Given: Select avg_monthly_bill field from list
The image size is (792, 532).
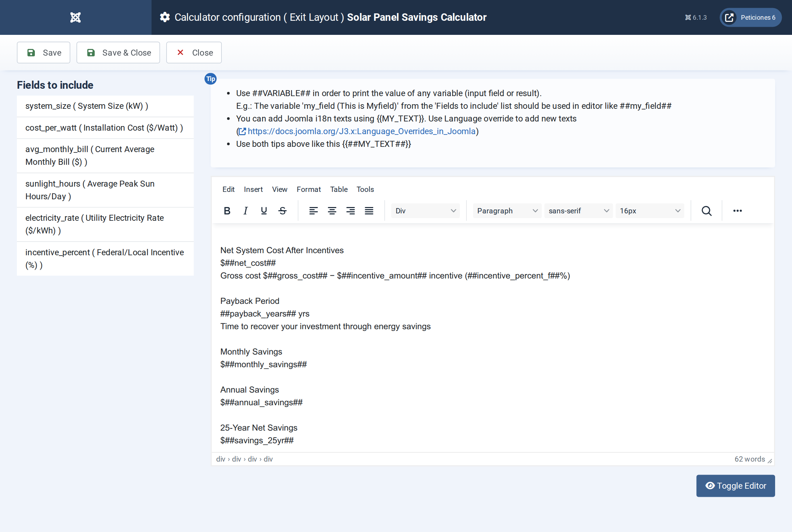Looking at the screenshot, I should pos(105,156).
